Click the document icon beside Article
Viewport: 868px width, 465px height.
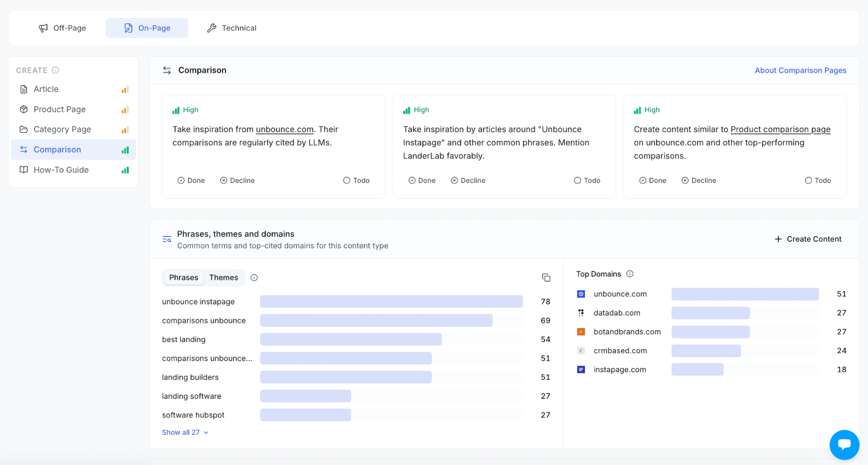[x=24, y=89]
